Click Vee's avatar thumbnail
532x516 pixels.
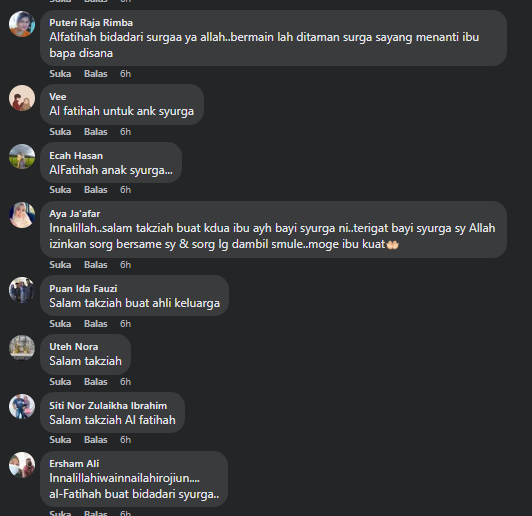[22, 98]
